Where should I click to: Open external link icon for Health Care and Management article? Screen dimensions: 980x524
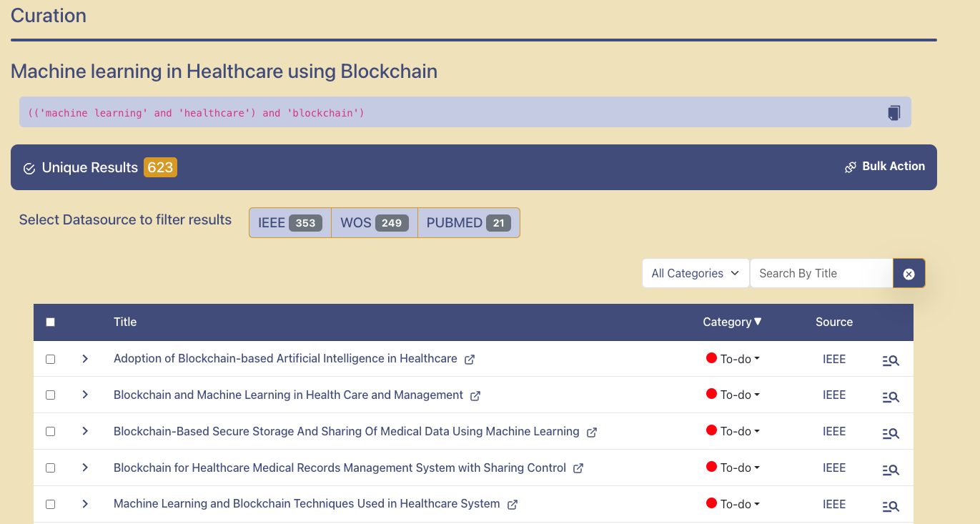[x=475, y=395]
